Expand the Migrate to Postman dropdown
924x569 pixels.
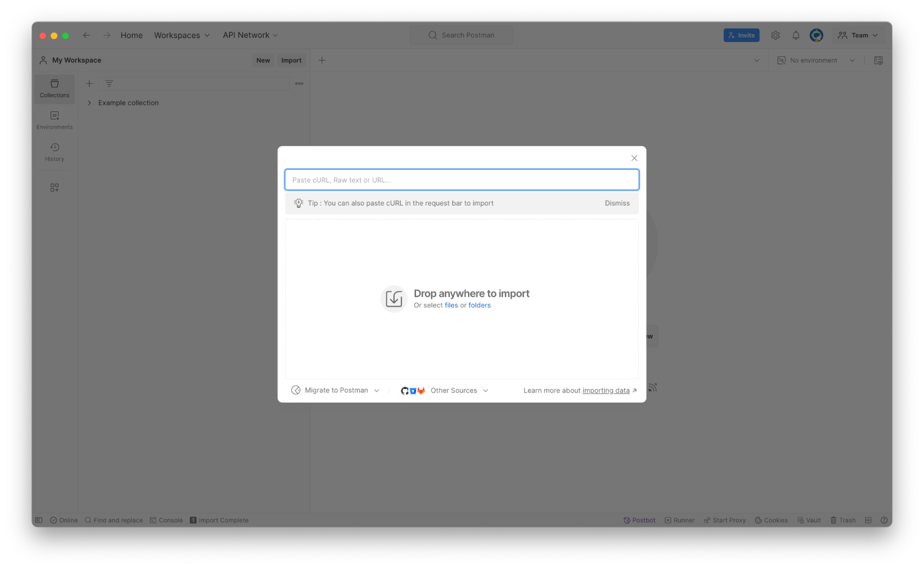click(x=336, y=390)
